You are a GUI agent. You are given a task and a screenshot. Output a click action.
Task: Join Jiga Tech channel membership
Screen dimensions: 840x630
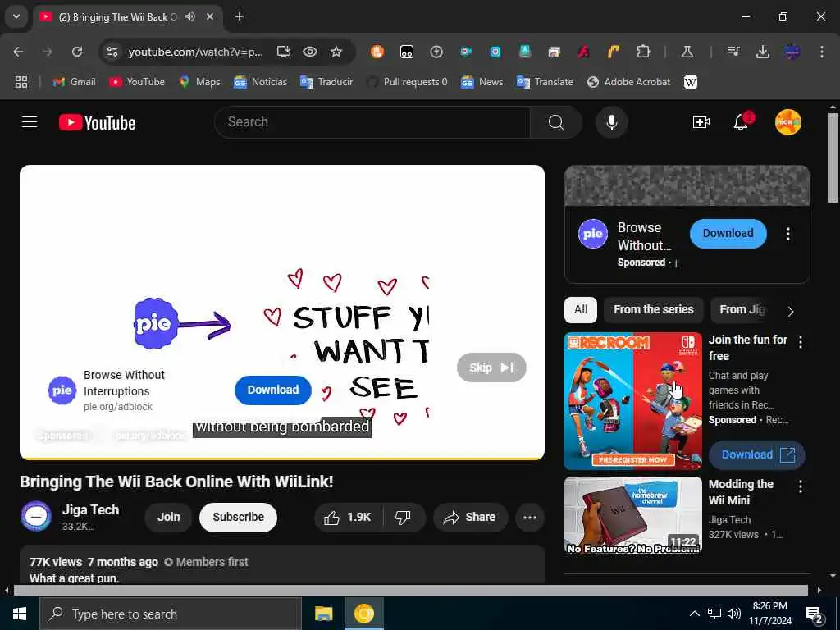(168, 517)
